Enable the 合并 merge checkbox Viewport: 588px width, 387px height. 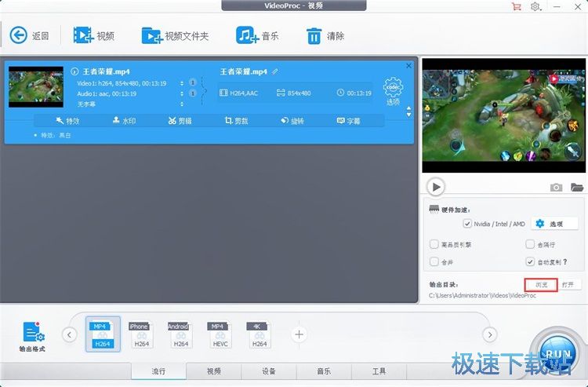[x=434, y=261]
